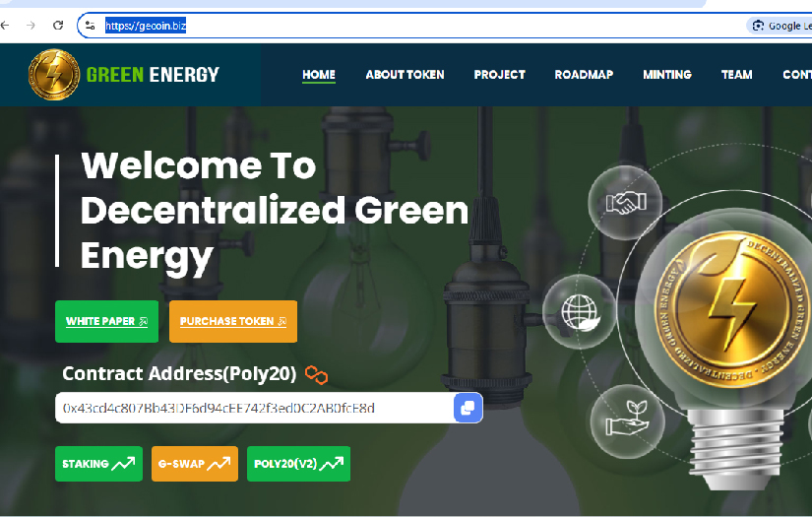Screen dimensions: 812x517
Task: Click the handshake bubble icon
Action: [x=624, y=204]
